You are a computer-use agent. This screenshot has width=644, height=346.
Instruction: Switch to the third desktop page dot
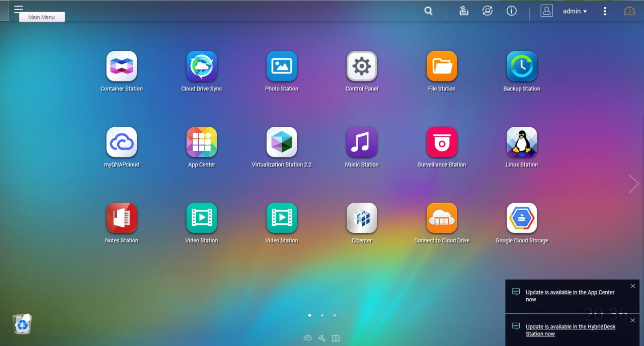click(x=335, y=315)
